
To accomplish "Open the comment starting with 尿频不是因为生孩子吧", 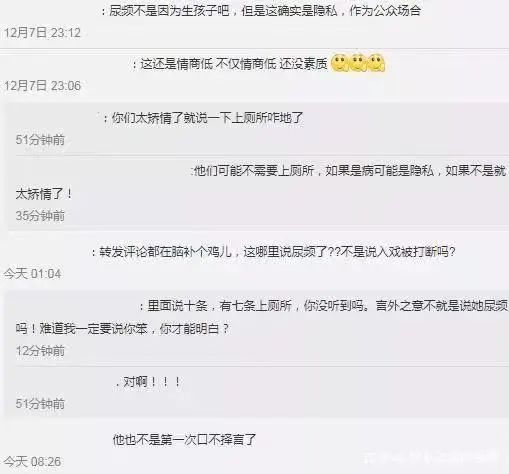I will 261,11.
